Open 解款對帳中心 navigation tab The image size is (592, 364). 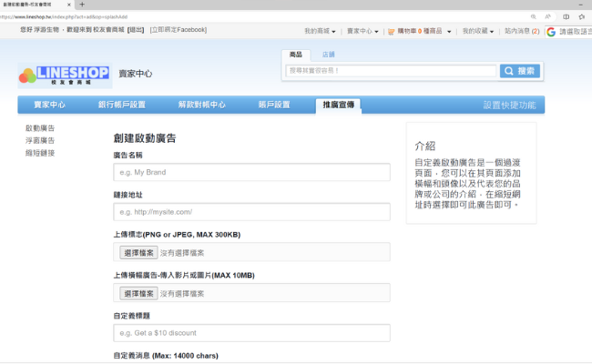201,105
